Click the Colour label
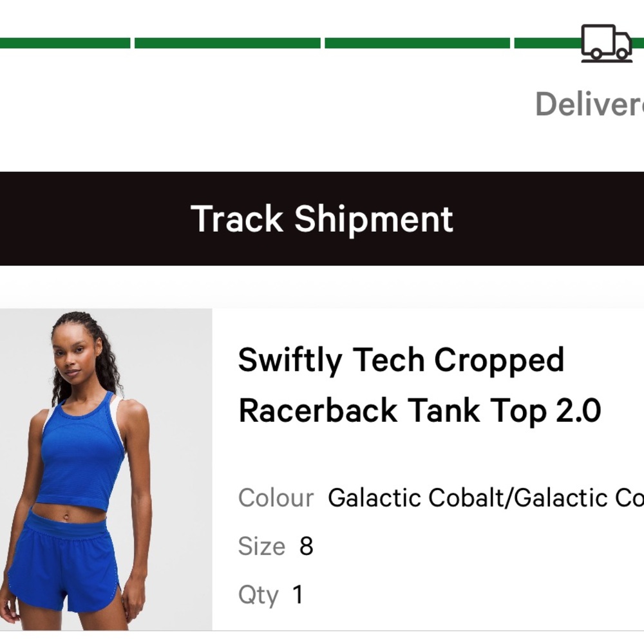 [x=276, y=498]
